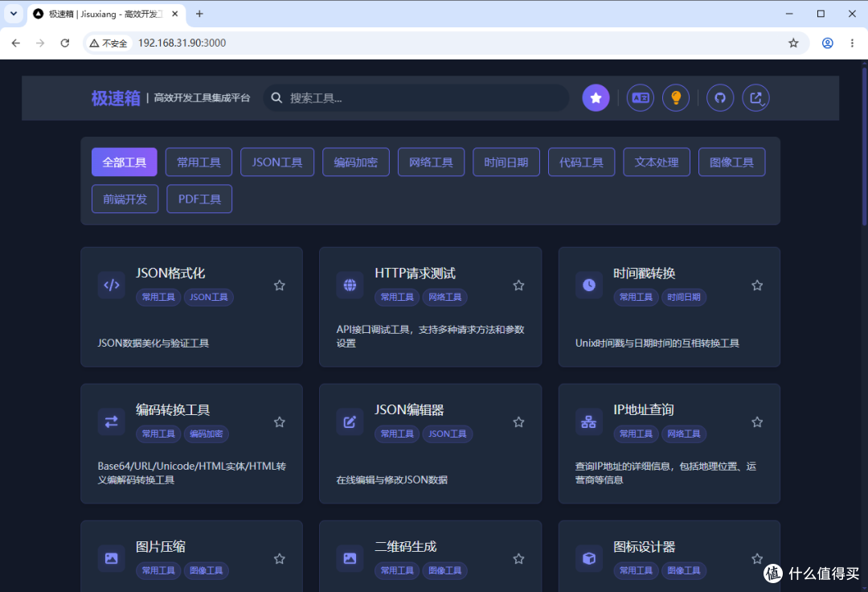Viewport: 868px width, 592px height.
Task: Click the JSON格式化 code icon
Action: [111, 286]
